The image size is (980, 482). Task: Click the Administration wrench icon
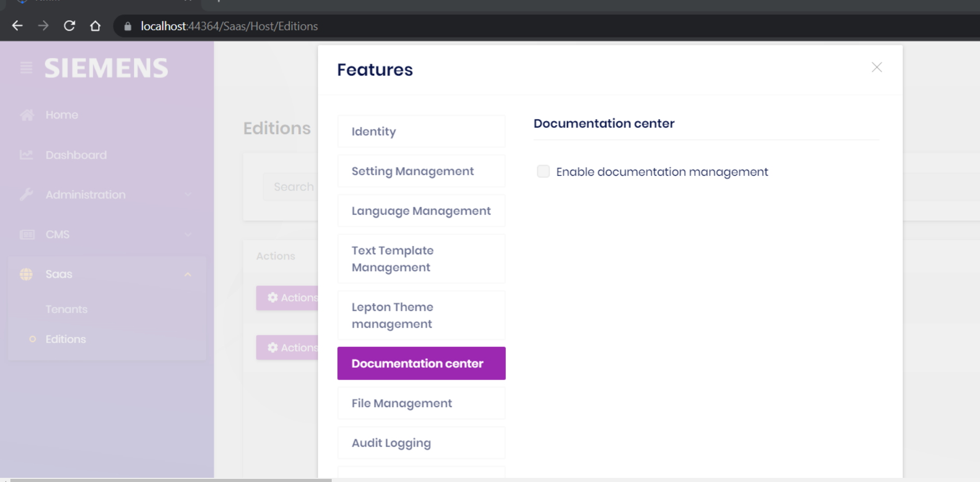(x=26, y=195)
